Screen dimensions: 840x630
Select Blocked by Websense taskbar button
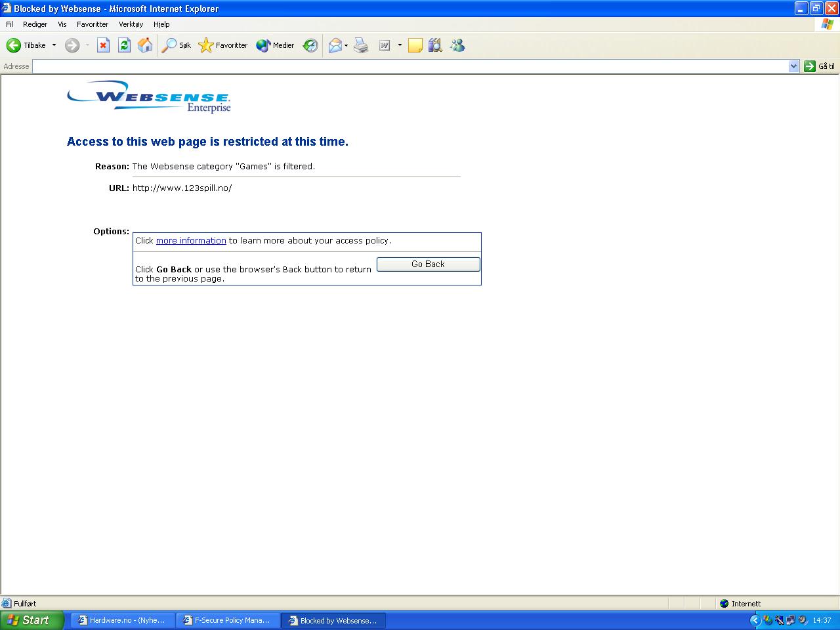click(x=333, y=620)
